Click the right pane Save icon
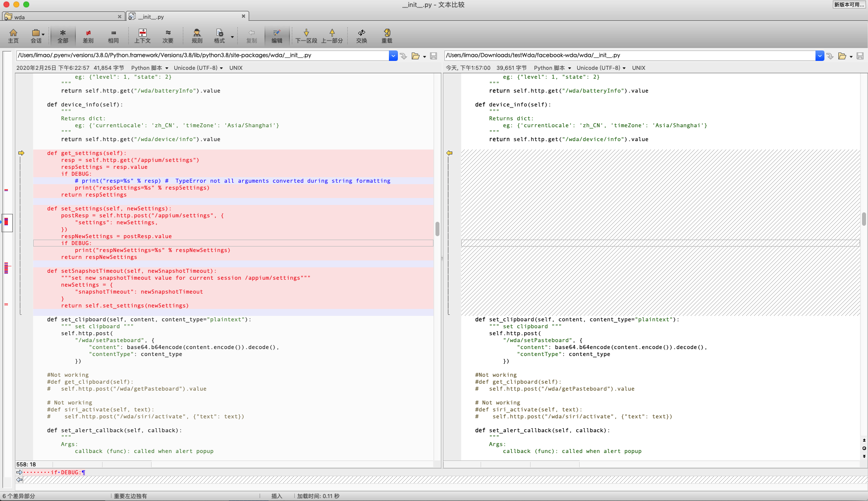Screen dimensions: 868x501 point(860,56)
